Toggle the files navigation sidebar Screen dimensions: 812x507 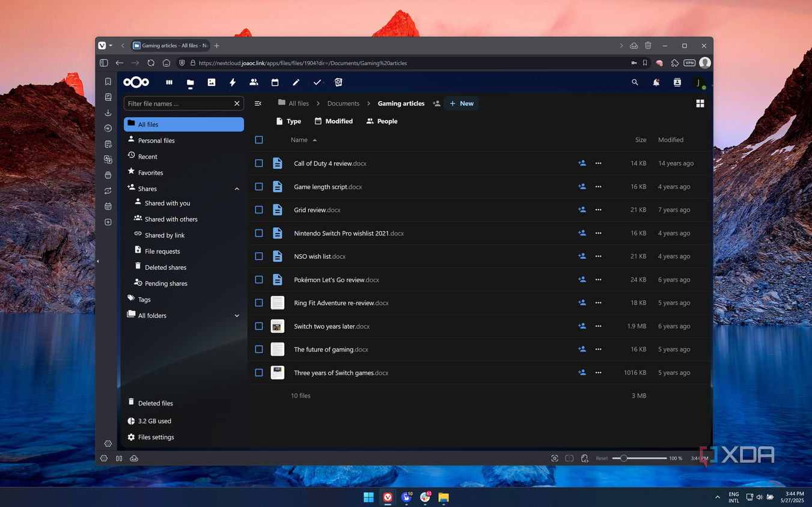click(258, 103)
